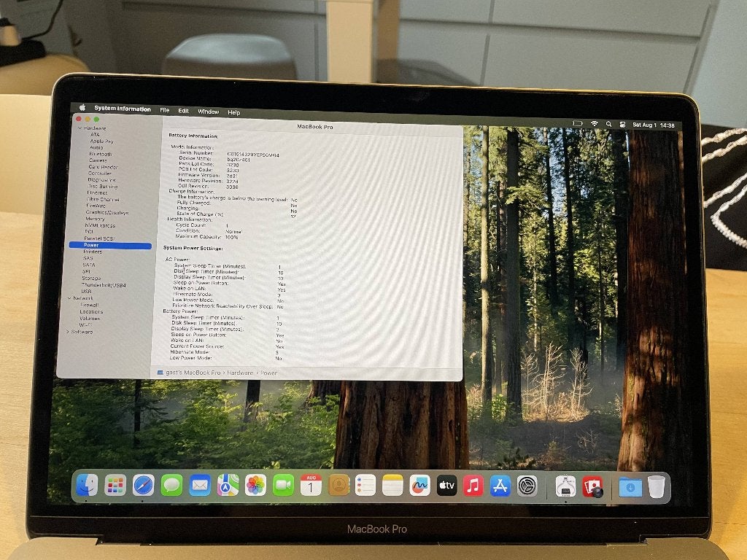Click the date and time in the menu bar
This screenshot has width=747, height=560.
[653, 125]
